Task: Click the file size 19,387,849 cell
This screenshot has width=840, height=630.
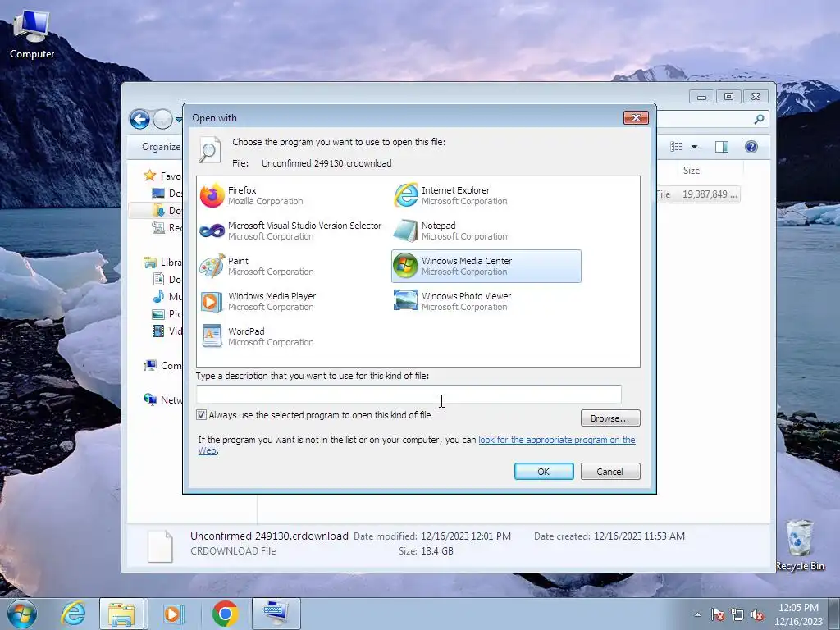Action: pyautogui.click(x=710, y=194)
